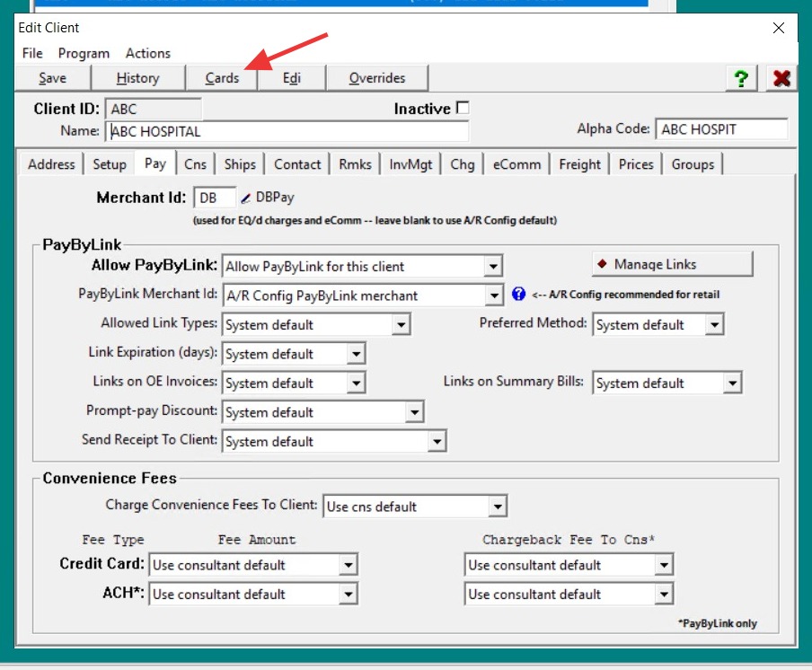Viewport: 812px width, 670px height.
Task: Click the Edi button
Action: [292, 78]
